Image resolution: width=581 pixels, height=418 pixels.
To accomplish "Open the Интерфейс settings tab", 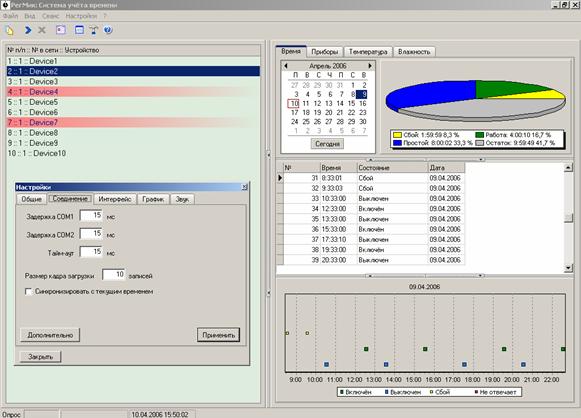I will pos(115,199).
